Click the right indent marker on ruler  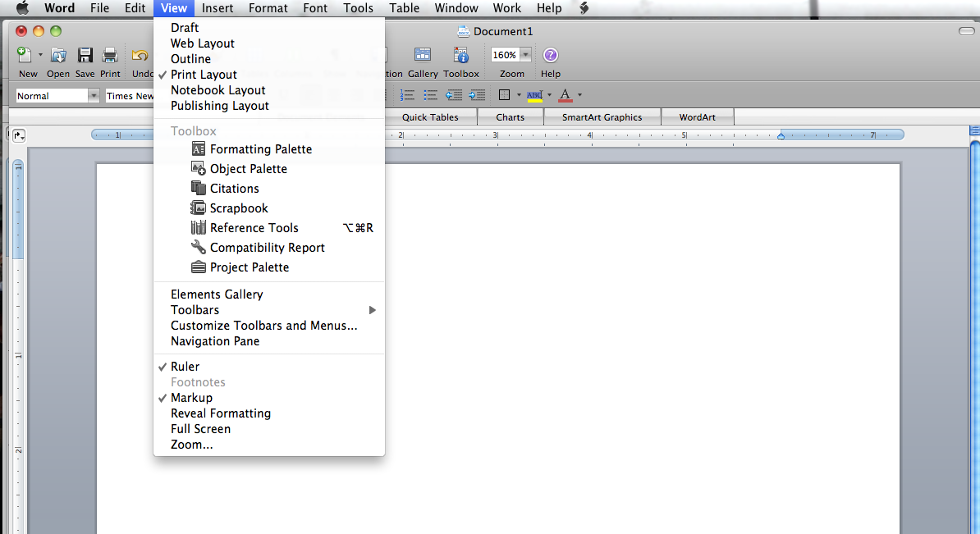point(781,135)
